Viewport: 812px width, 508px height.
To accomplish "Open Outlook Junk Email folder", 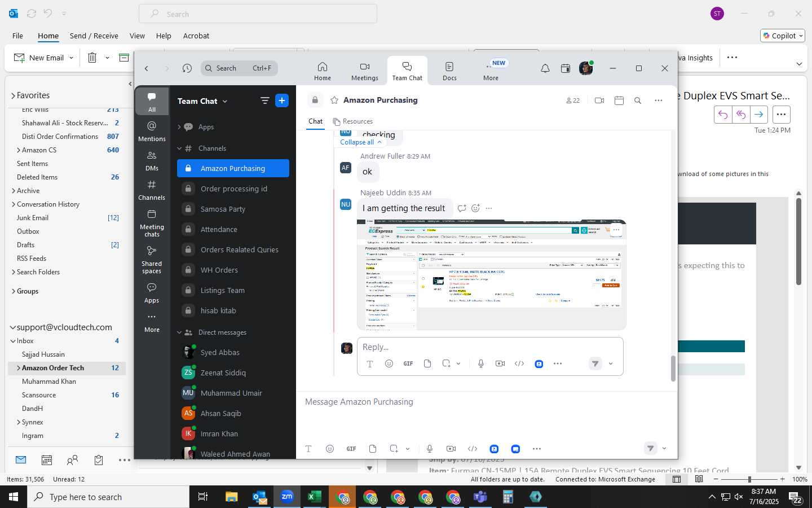I will pos(67,218).
